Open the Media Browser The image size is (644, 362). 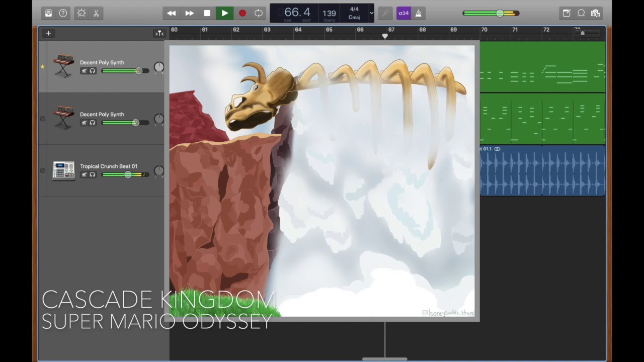tap(596, 14)
